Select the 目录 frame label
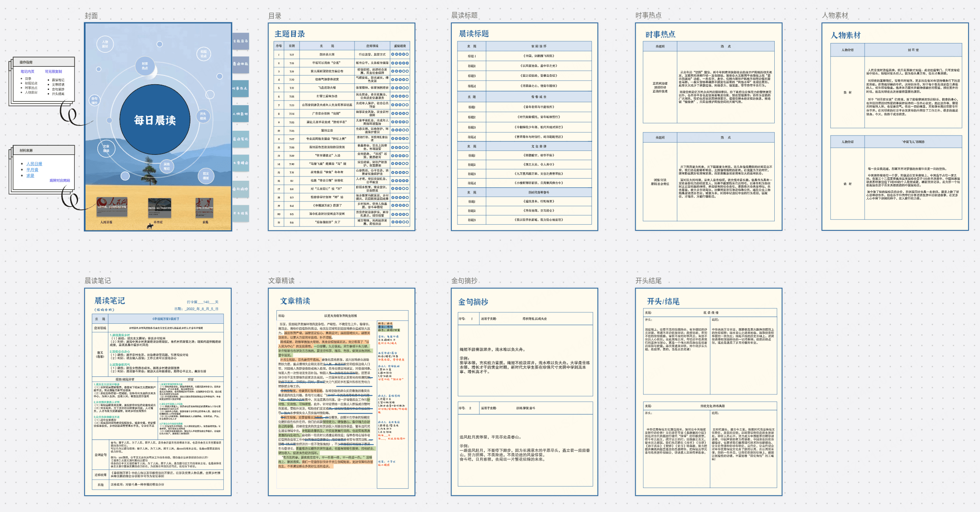This screenshot has height=512, width=980. [275, 16]
